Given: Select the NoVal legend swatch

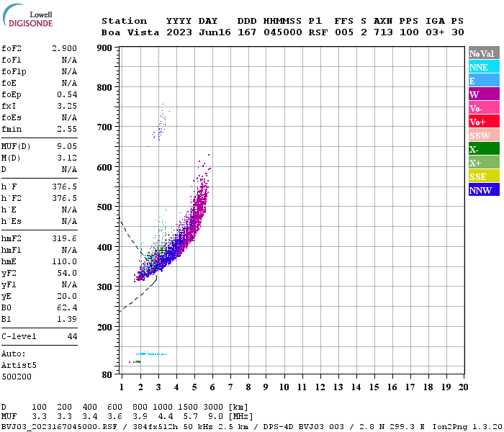Looking at the screenshot, I should coord(484,53).
